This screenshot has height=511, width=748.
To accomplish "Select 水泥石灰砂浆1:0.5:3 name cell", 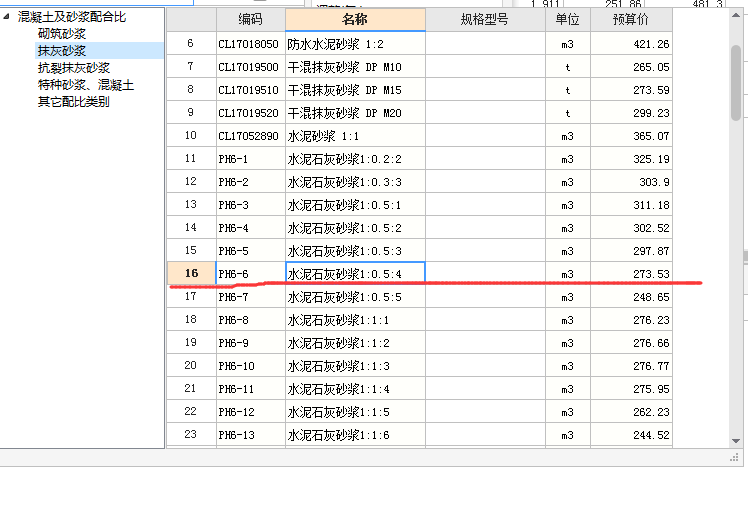I will [x=355, y=251].
